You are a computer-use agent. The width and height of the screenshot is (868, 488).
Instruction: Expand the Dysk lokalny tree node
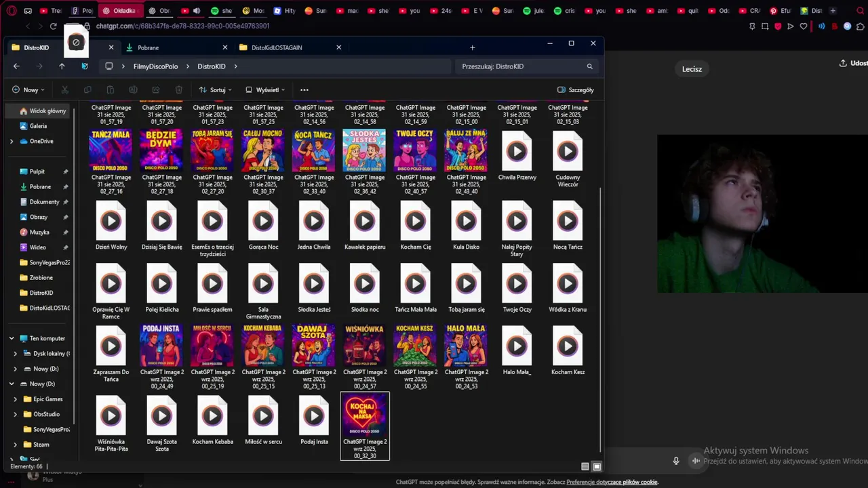click(x=16, y=353)
